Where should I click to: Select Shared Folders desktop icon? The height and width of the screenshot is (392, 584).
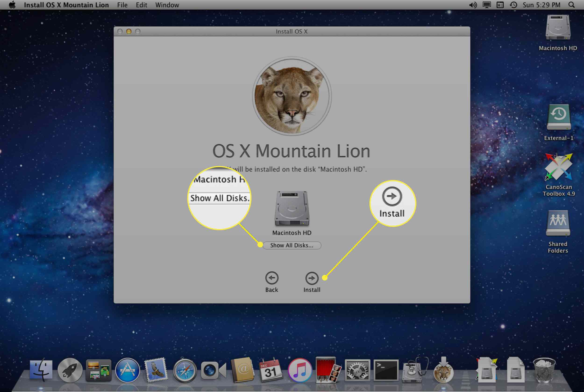pos(558,223)
